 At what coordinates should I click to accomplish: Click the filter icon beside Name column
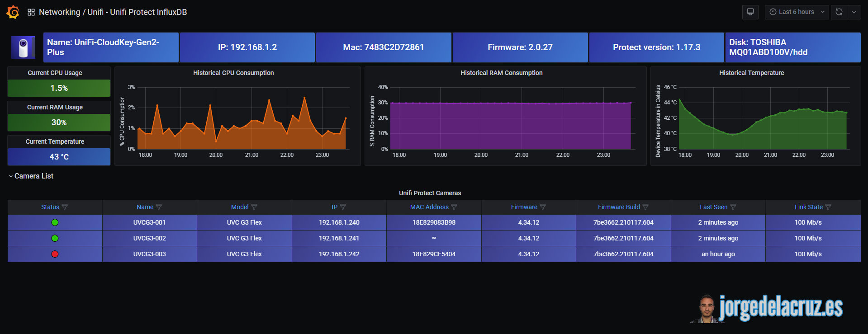[x=159, y=207]
